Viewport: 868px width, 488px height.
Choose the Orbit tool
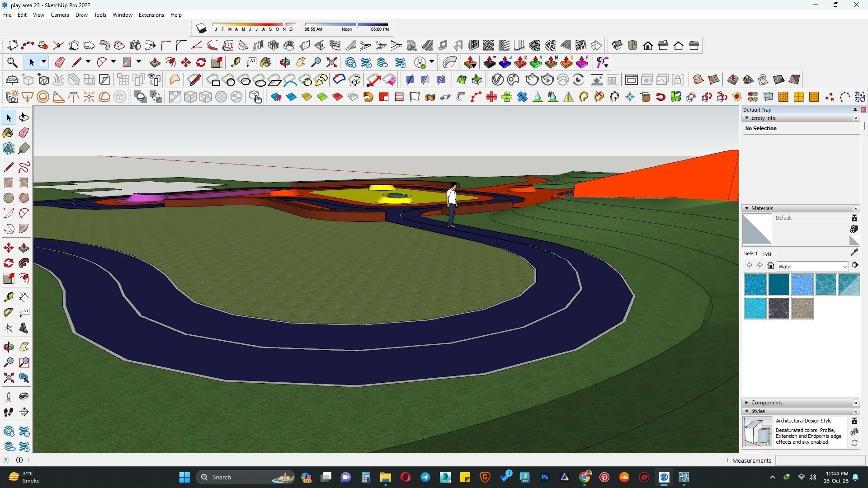(x=8, y=347)
